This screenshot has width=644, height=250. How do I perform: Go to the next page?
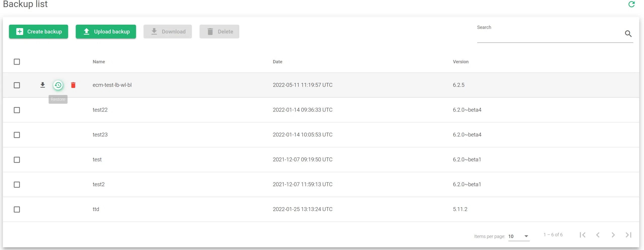coord(613,235)
